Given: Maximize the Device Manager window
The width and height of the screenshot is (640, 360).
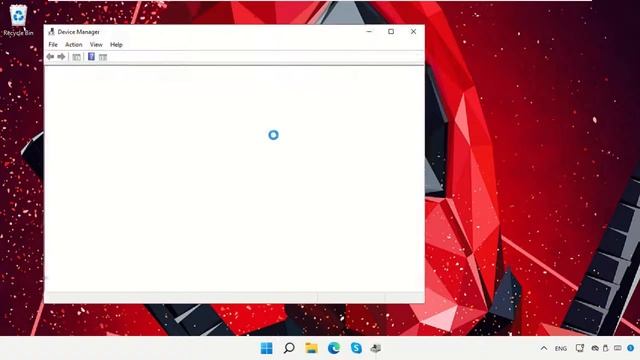Looking at the screenshot, I should click(x=391, y=31).
